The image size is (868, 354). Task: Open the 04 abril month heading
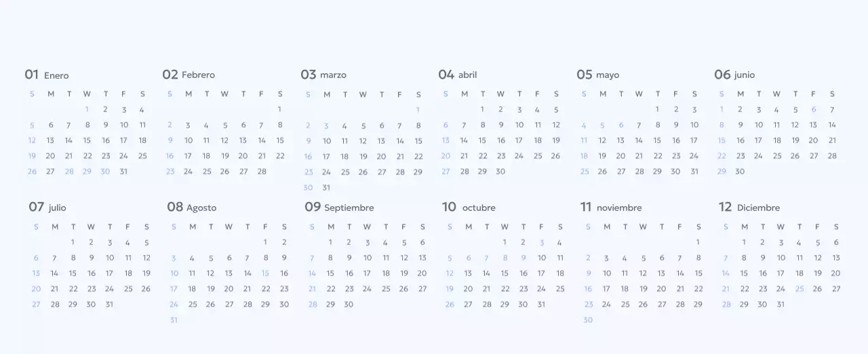click(x=458, y=75)
